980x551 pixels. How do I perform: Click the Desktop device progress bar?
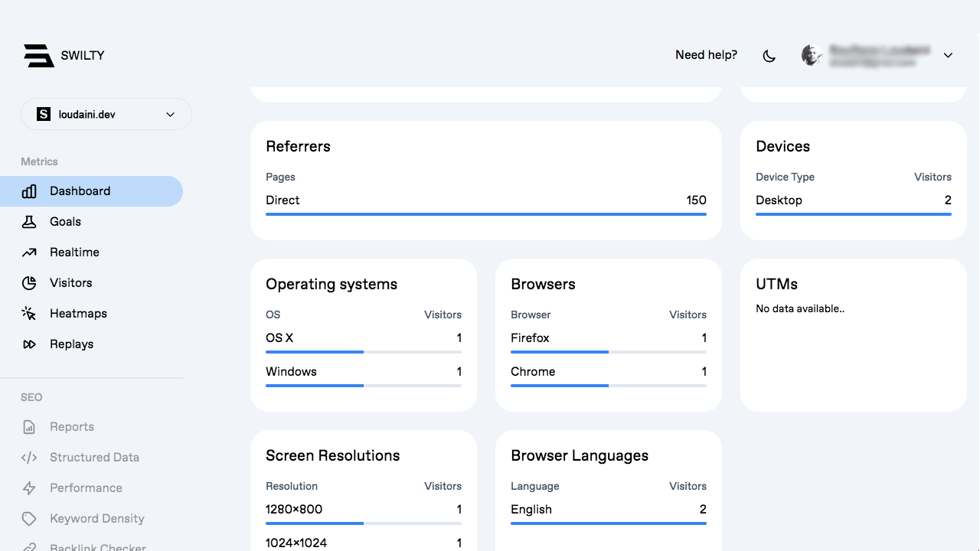pos(854,214)
